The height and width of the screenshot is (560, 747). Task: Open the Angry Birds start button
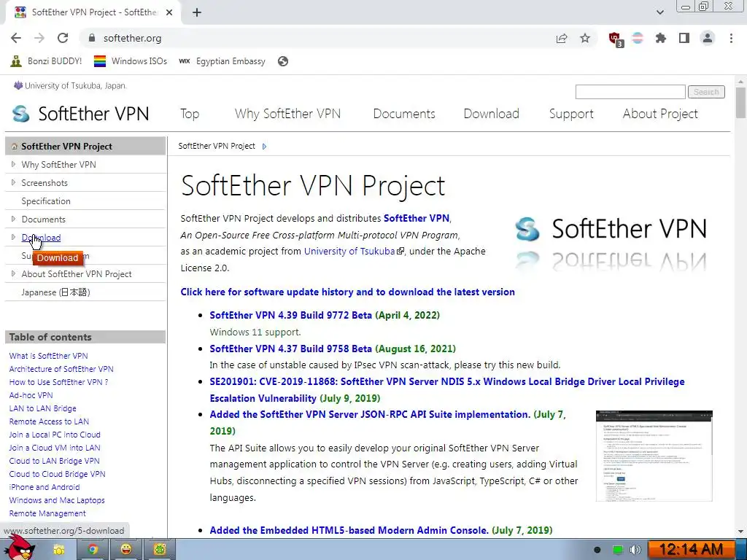pos(18,548)
